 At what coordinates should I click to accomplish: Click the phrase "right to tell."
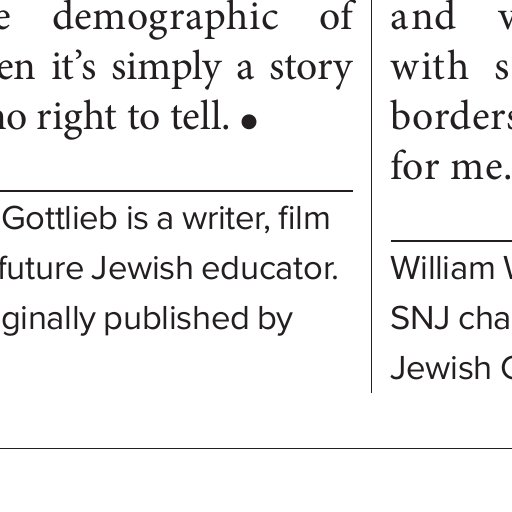coord(133,119)
